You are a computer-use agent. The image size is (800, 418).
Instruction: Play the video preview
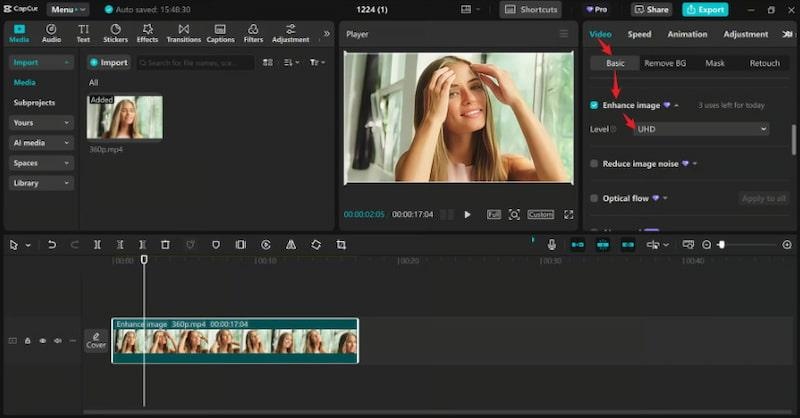tap(467, 214)
